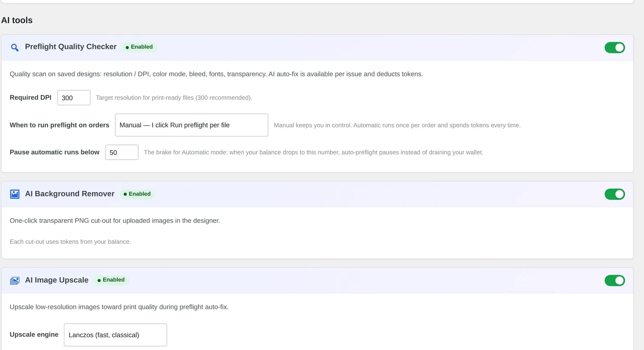The width and height of the screenshot is (644, 350).
Task: Click the 'Upscale engine' label
Action: pyautogui.click(x=34, y=335)
